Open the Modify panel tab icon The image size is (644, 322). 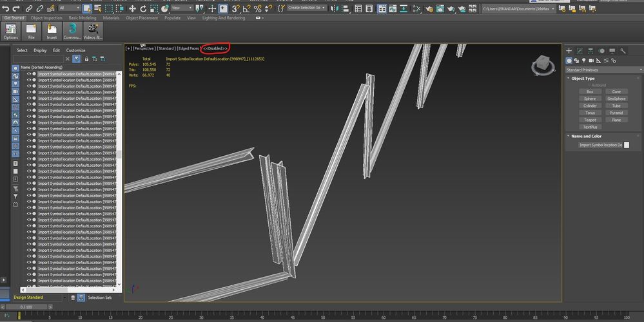(580, 51)
